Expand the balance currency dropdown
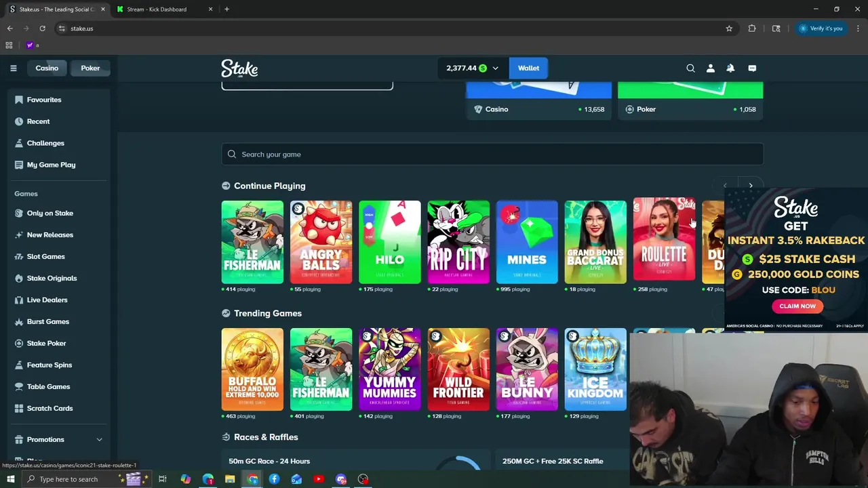This screenshot has width=868, height=488. point(495,68)
